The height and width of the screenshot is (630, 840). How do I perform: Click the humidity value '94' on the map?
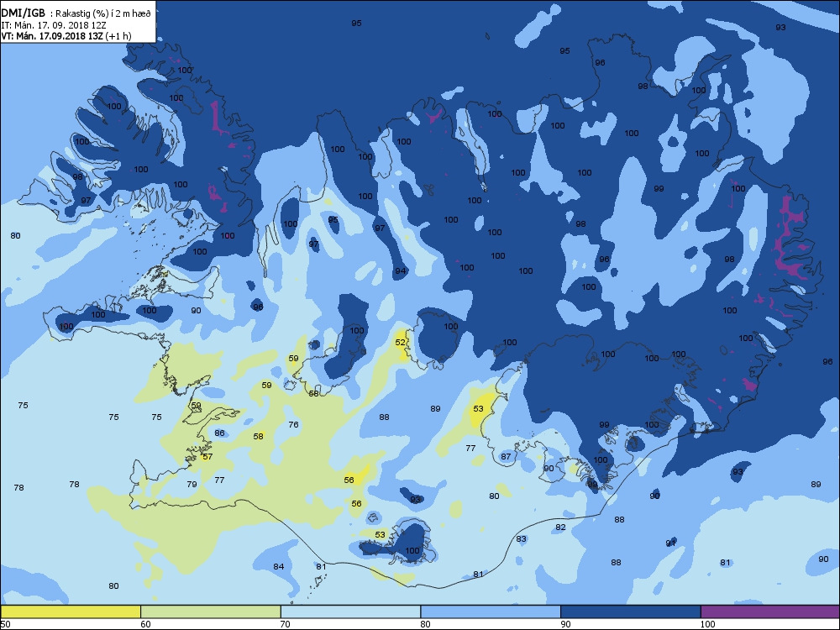[400, 271]
